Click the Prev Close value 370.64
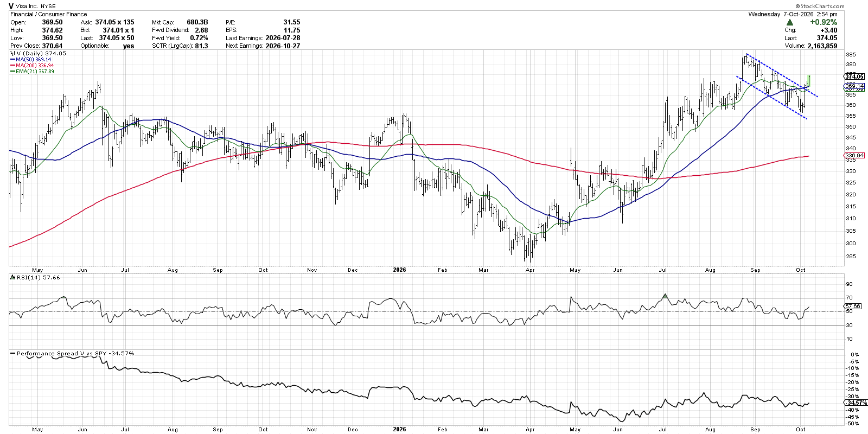Image resolution: width=868 pixels, height=434 pixels. point(52,46)
